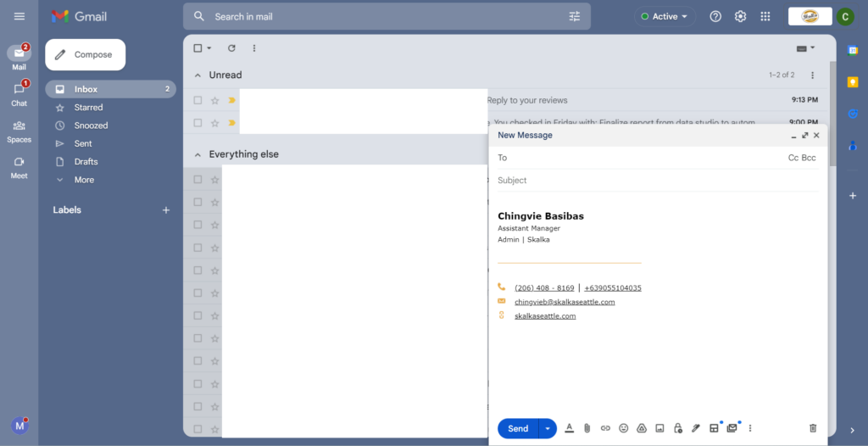The image size is (868, 446).
Task: Click the attach files paperclip icon
Action: click(587, 428)
